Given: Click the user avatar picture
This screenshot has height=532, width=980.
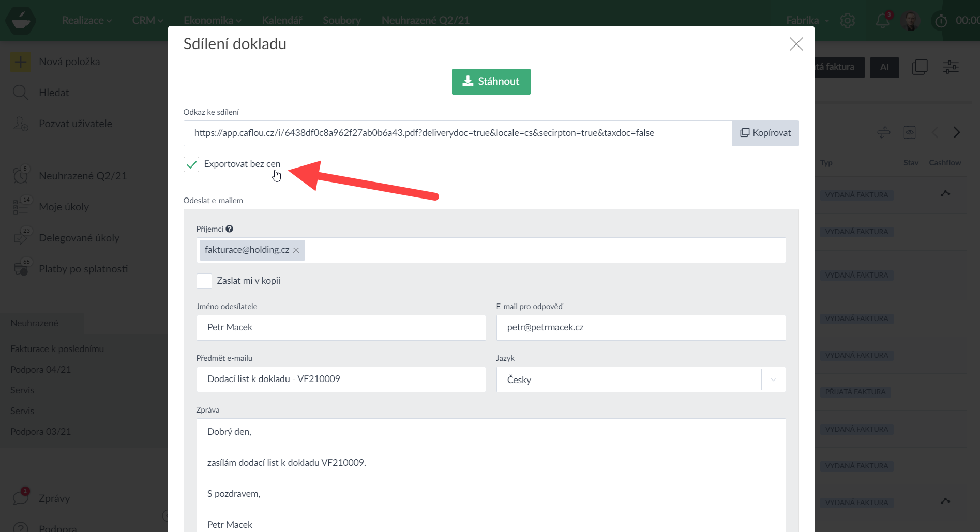Looking at the screenshot, I should pos(910,21).
